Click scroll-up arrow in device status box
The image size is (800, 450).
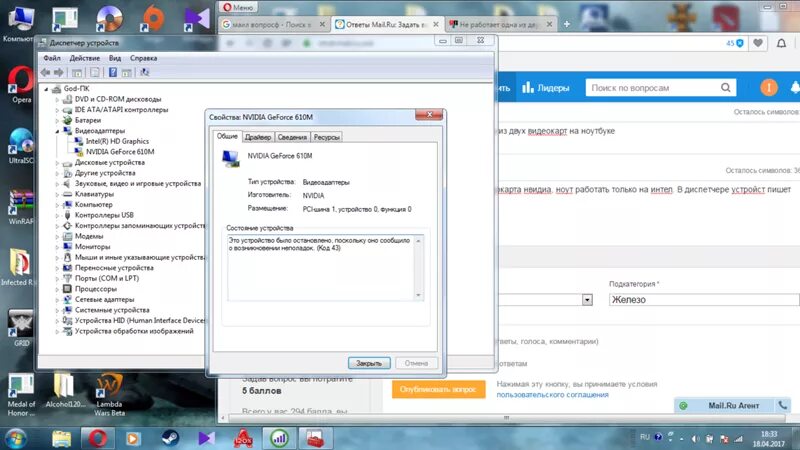click(418, 240)
